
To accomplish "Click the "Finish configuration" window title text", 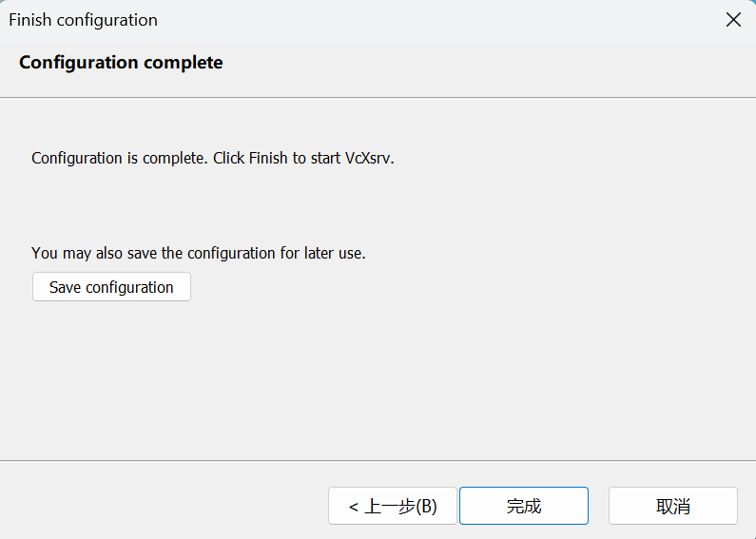I will click(x=83, y=20).
